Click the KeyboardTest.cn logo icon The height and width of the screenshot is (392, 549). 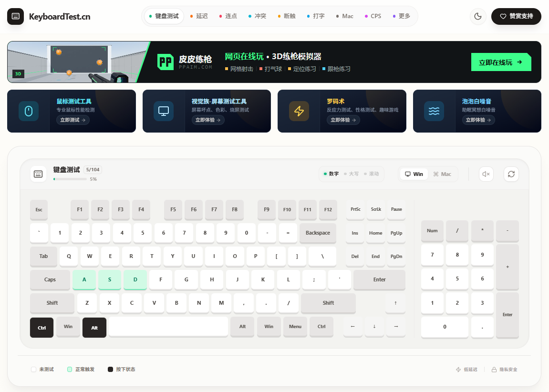pos(15,16)
